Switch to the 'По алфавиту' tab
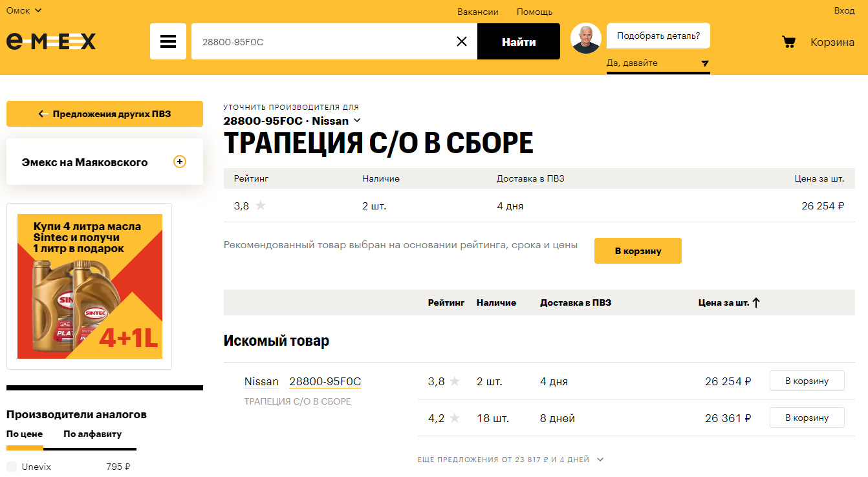Viewport: 868px width, 477px height. click(92, 434)
